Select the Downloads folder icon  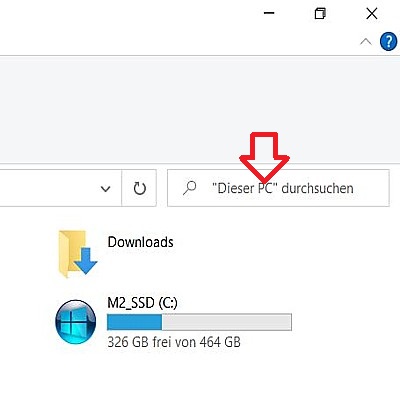(77, 253)
